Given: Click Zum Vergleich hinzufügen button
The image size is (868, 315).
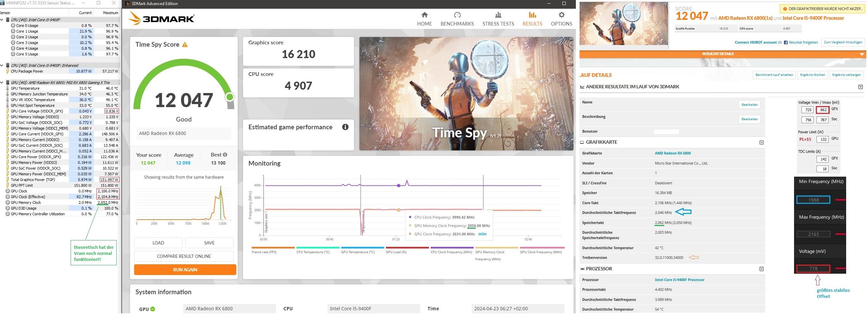Looking at the screenshot, I should tap(843, 42).
